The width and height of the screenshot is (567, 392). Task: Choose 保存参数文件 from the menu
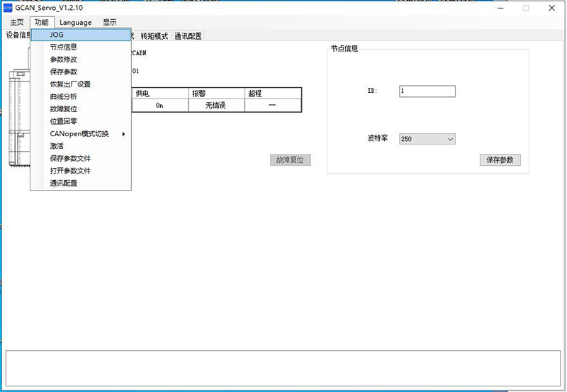[x=70, y=158]
